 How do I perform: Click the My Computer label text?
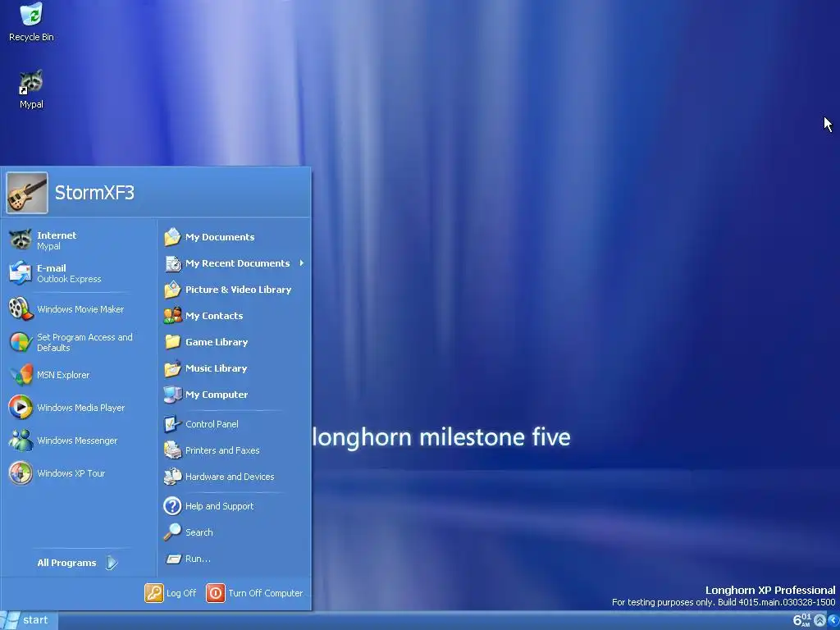(x=217, y=395)
